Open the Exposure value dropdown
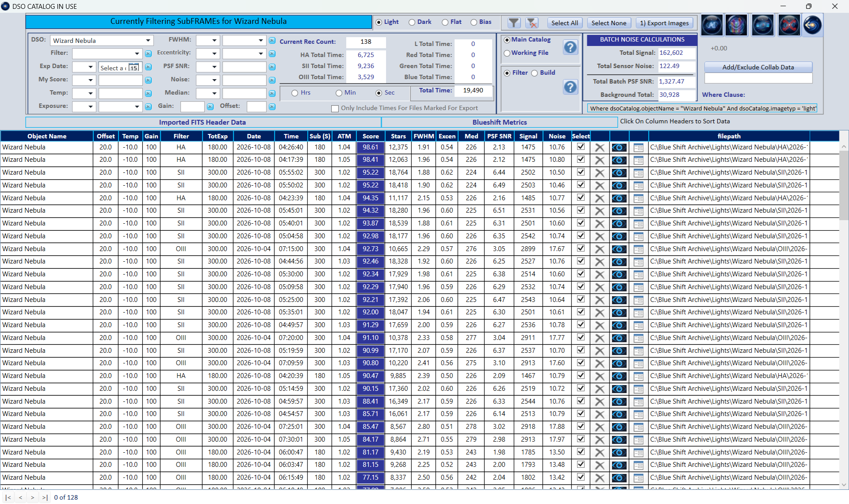 pos(137,107)
